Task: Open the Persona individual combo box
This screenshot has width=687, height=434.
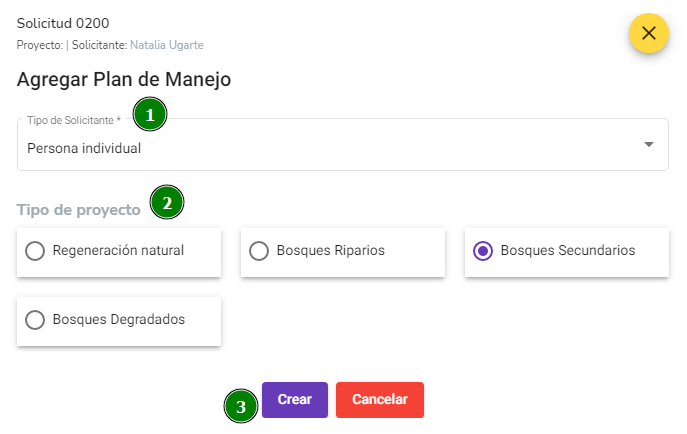Action: (x=343, y=145)
